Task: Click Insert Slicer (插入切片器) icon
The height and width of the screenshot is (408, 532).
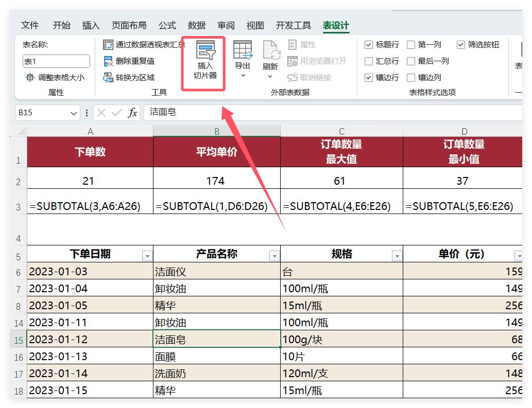Action: pos(205,50)
